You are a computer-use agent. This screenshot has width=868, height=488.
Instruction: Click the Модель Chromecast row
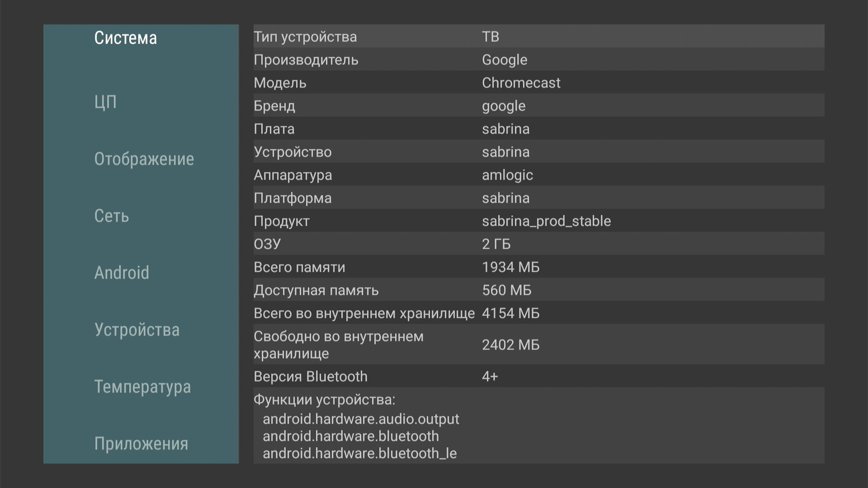tap(538, 83)
